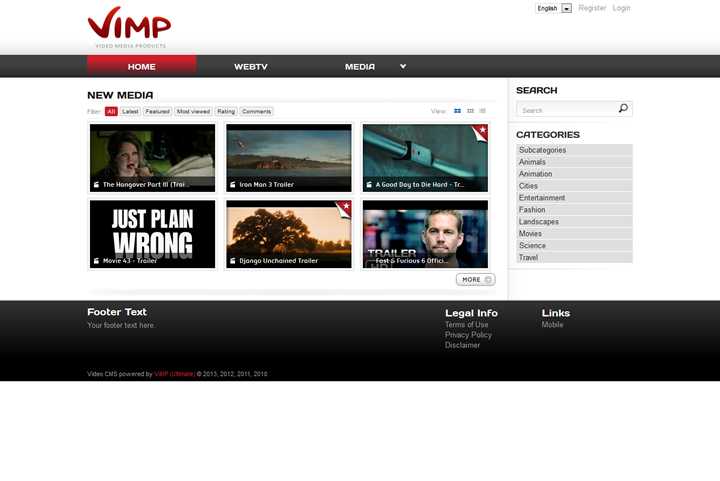Click featured star ribbon on Django thumbnail
Image resolution: width=720 pixels, height=481 pixels.
[344, 209]
